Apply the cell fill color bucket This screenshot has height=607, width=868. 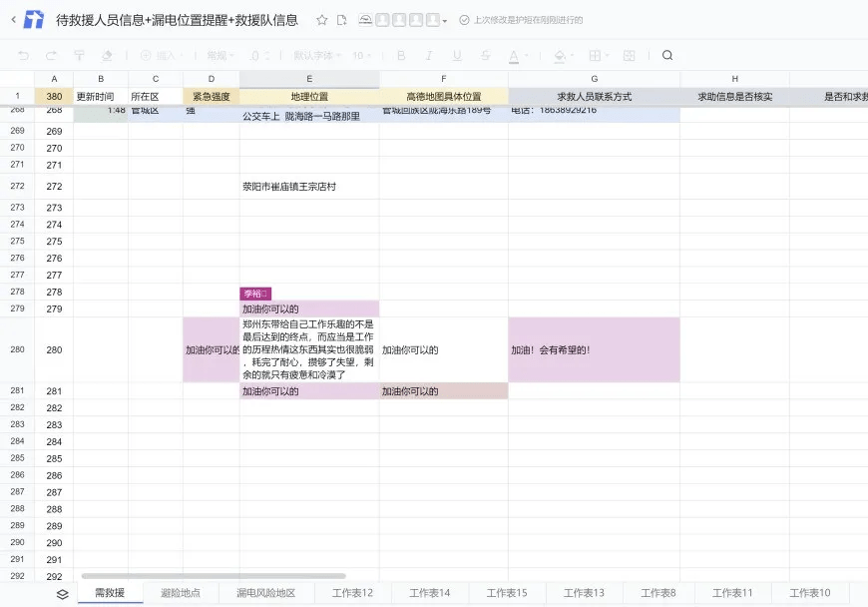560,55
